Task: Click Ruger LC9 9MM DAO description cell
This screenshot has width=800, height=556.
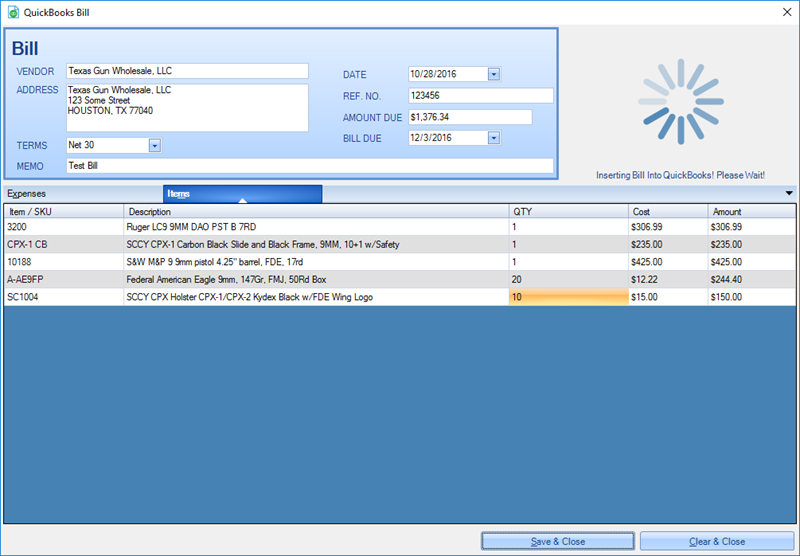Action: tap(316, 227)
